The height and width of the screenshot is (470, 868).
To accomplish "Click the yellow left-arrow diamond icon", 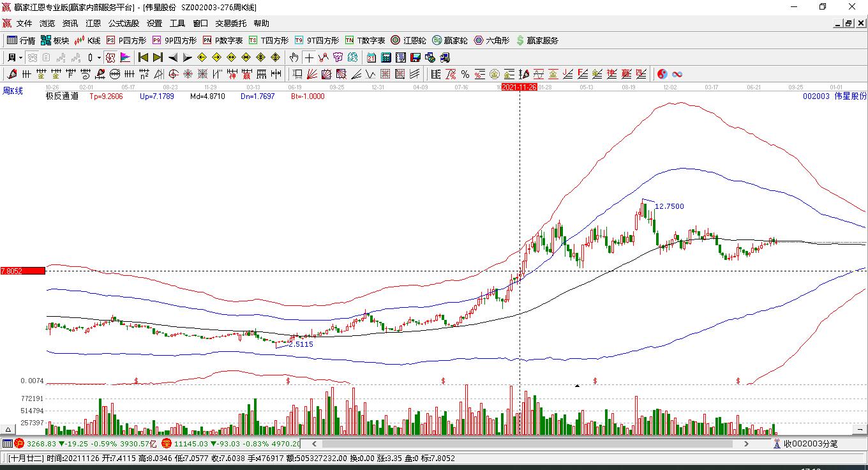I will pyautogui.click(x=202, y=57).
